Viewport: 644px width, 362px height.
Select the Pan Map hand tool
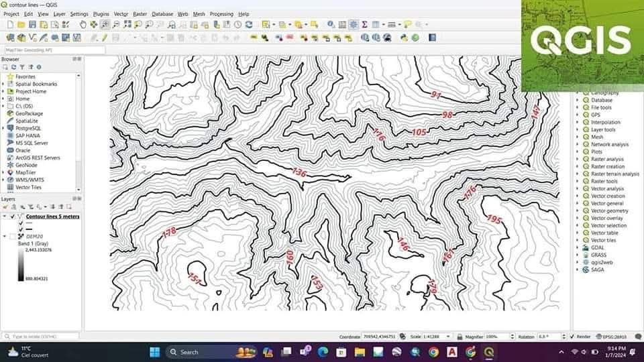[83, 25]
